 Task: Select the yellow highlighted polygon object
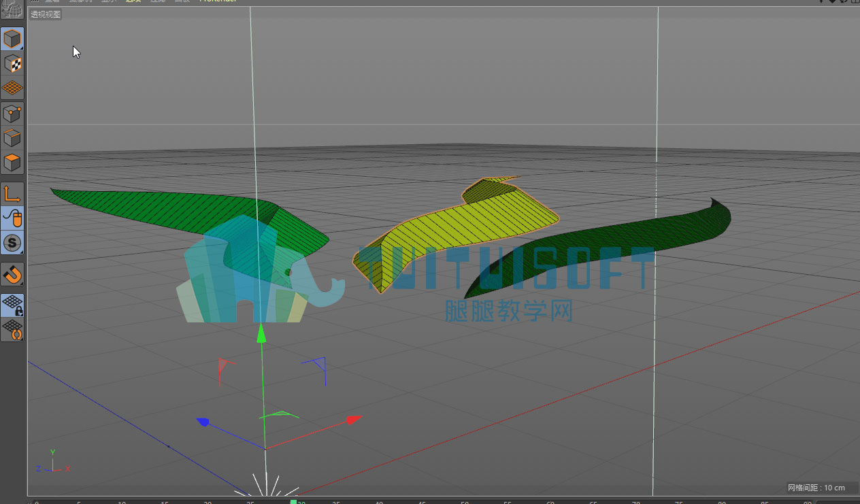[x=463, y=224]
